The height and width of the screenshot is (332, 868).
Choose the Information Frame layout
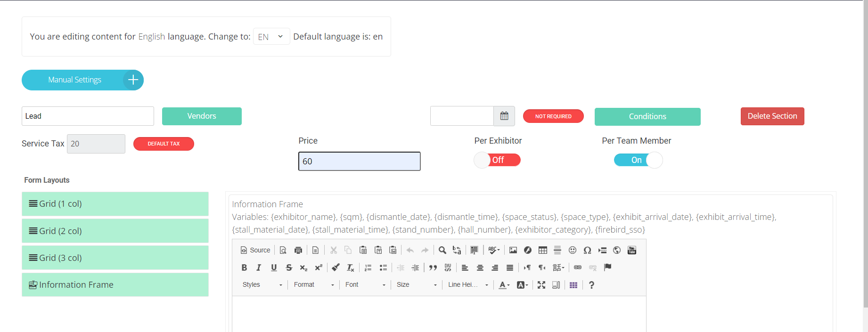point(115,285)
